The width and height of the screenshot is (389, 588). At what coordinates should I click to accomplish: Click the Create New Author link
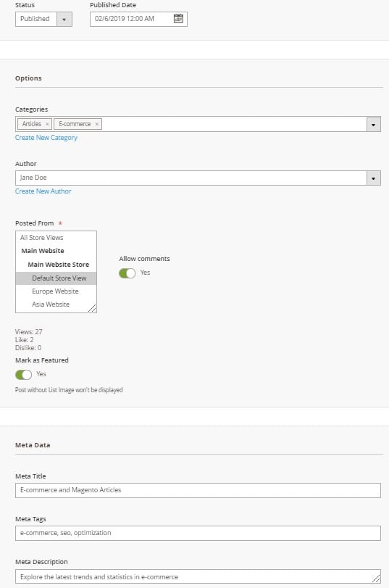[43, 191]
